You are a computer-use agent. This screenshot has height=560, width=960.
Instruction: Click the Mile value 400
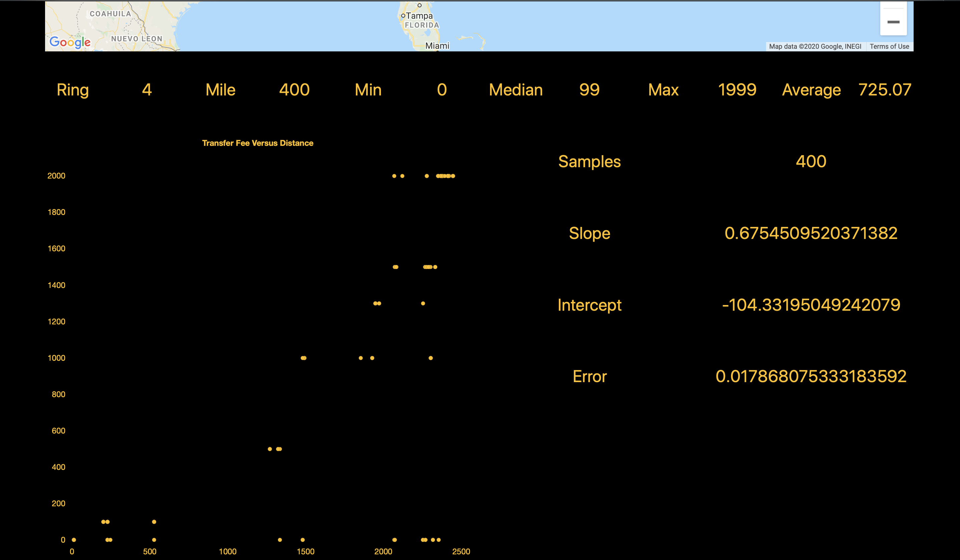[294, 90]
